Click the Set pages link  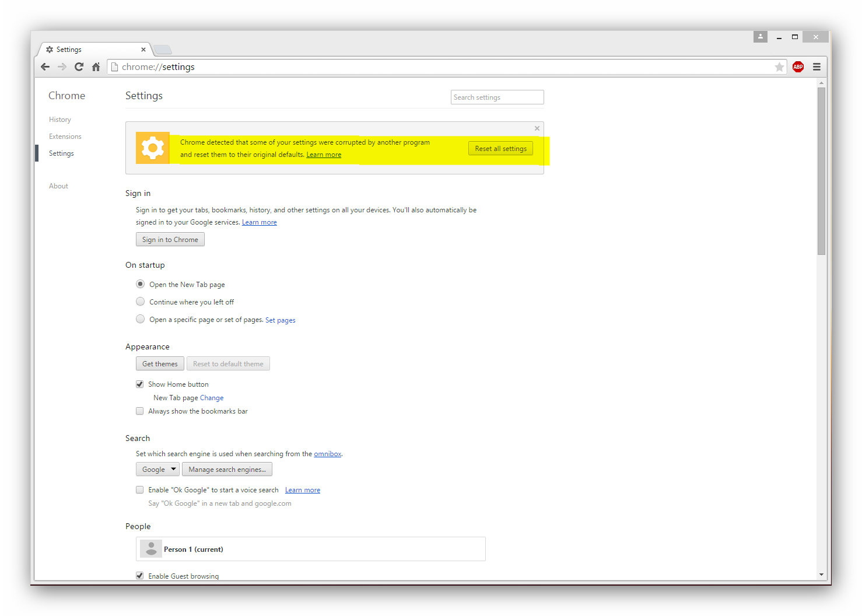[x=281, y=320]
